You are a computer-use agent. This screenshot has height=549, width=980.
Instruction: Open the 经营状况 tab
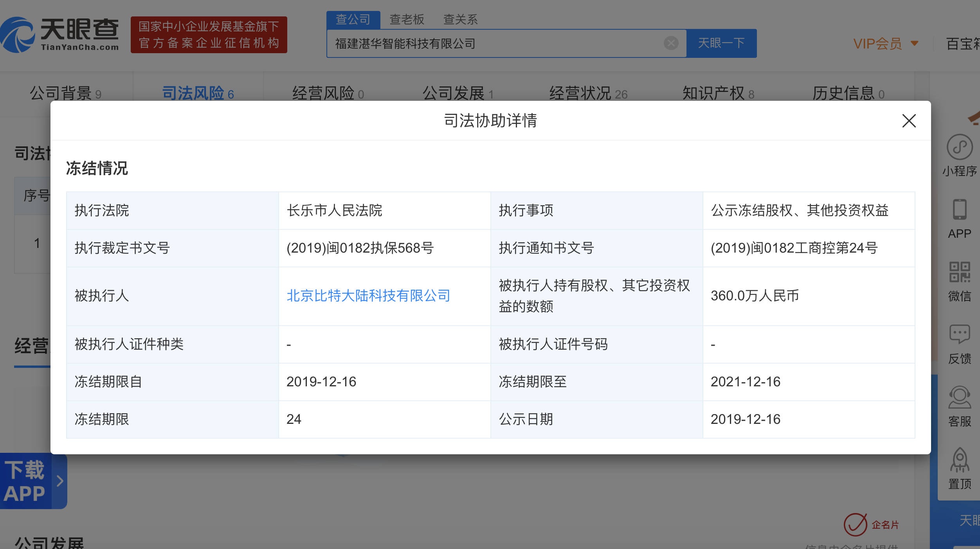click(x=588, y=93)
